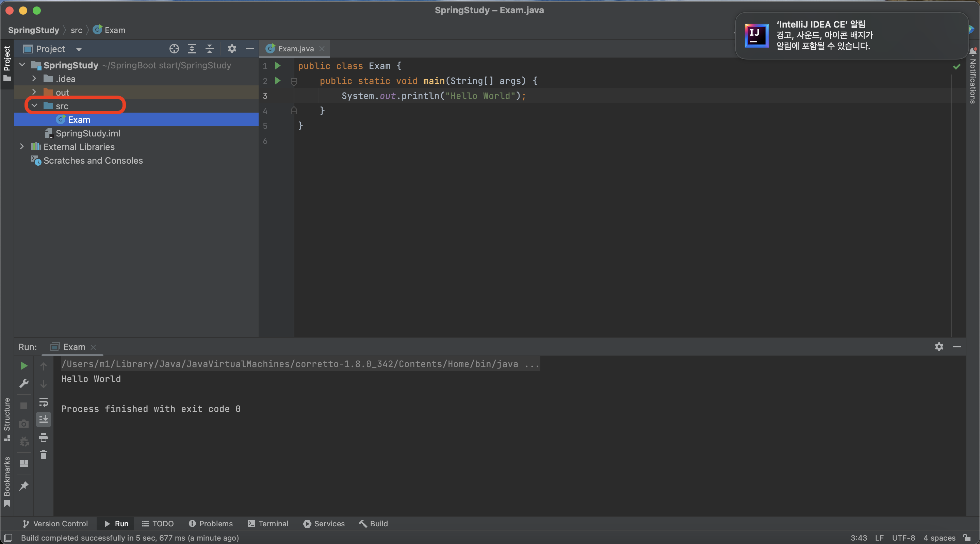Click Collapse All in Project panel
The image size is (980, 544).
[x=210, y=49]
